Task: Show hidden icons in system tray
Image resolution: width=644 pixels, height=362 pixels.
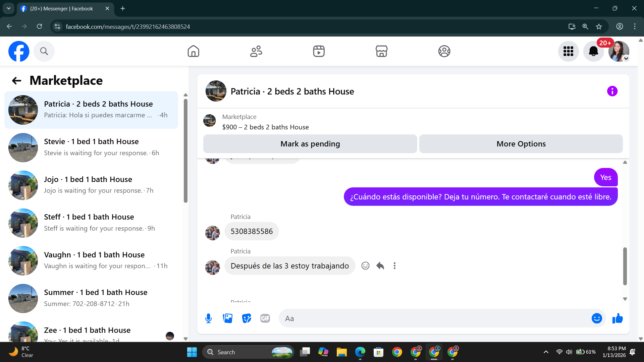Action: (x=546, y=352)
